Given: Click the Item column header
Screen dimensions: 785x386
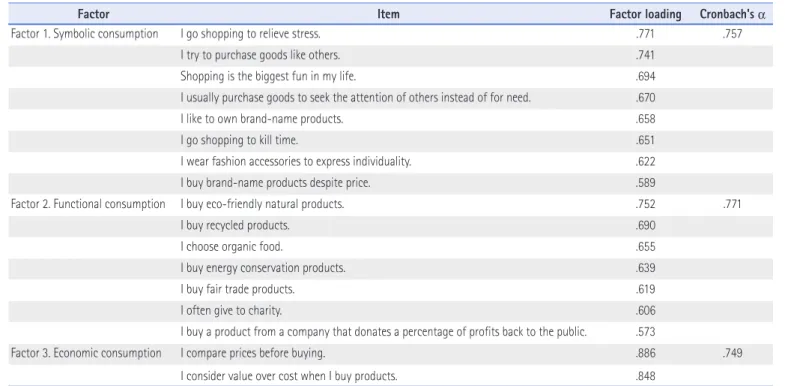Looking at the screenshot, I should click(388, 15).
